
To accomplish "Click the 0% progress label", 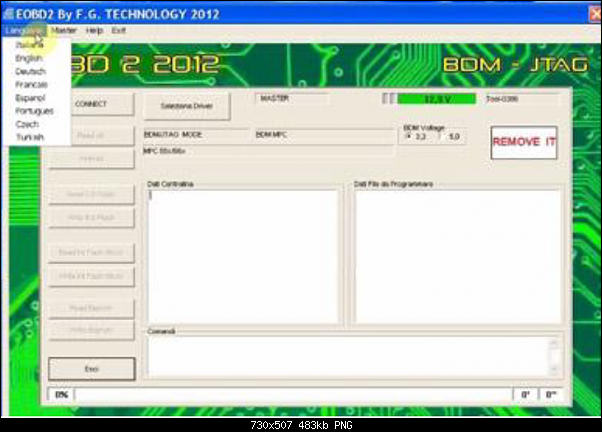I will coord(61,395).
